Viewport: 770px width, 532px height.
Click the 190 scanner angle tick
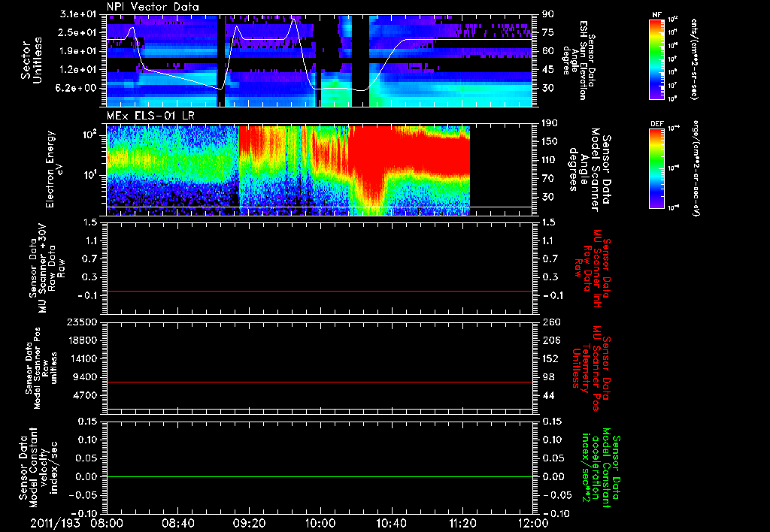pyautogui.click(x=551, y=123)
